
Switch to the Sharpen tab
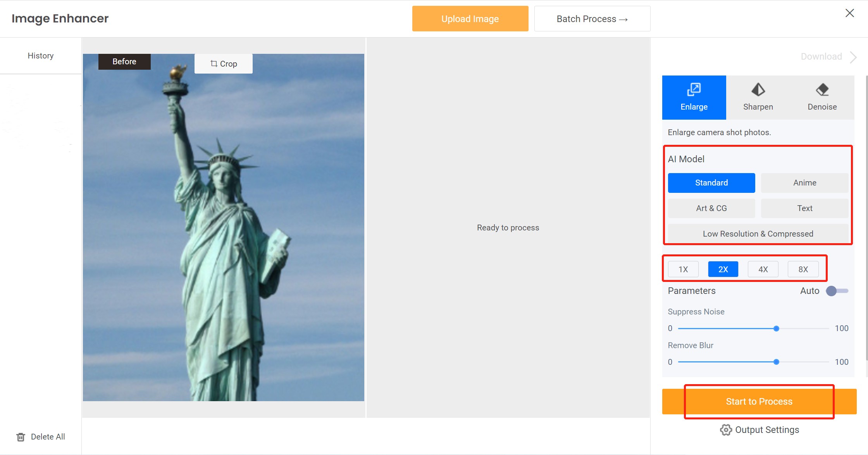pos(758,98)
